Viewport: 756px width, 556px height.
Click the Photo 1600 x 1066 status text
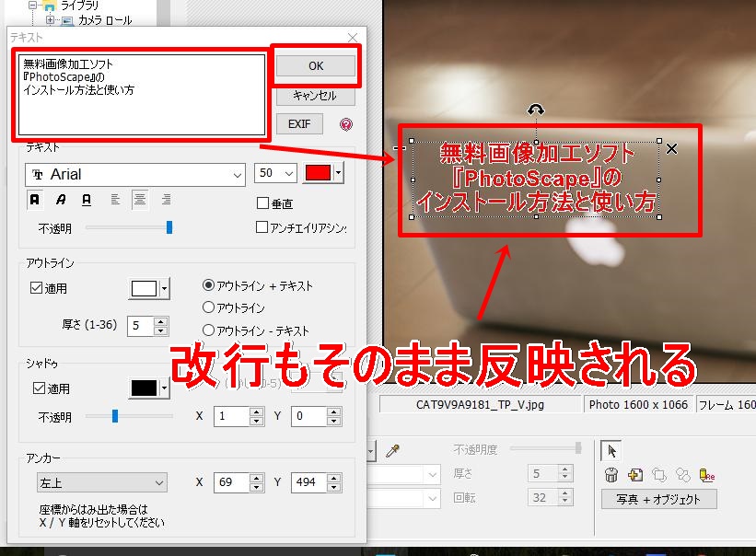coord(638,405)
